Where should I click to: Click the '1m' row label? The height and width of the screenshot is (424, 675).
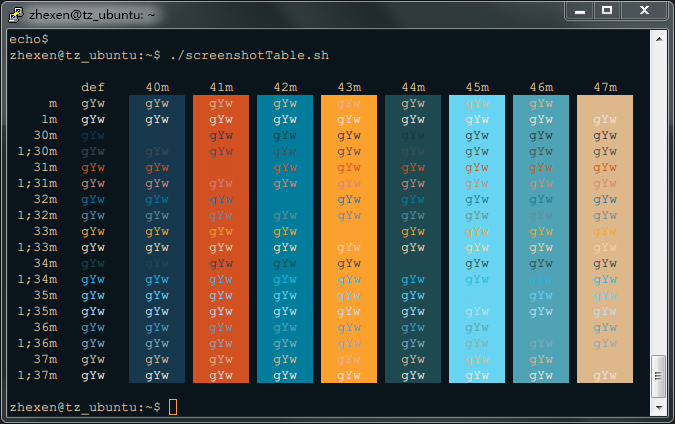49,119
